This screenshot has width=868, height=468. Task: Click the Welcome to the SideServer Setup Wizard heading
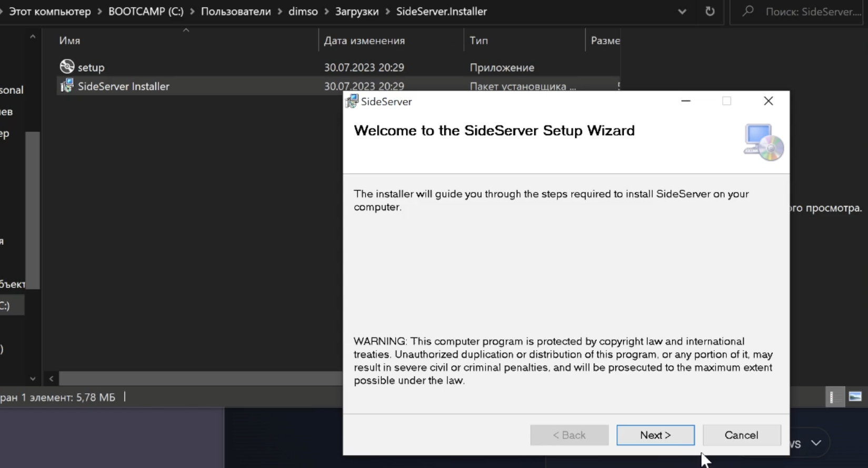click(494, 131)
